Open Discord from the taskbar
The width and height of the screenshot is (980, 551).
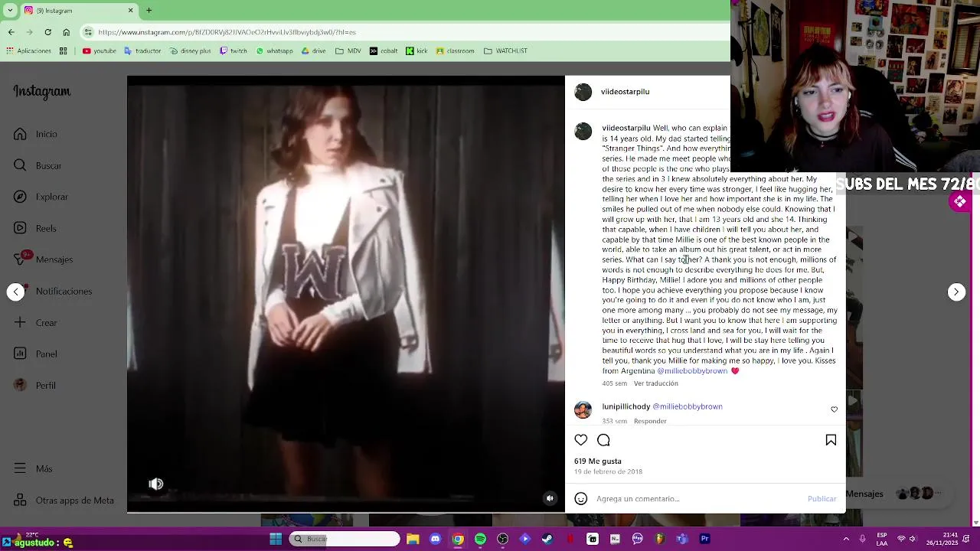(436, 539)
